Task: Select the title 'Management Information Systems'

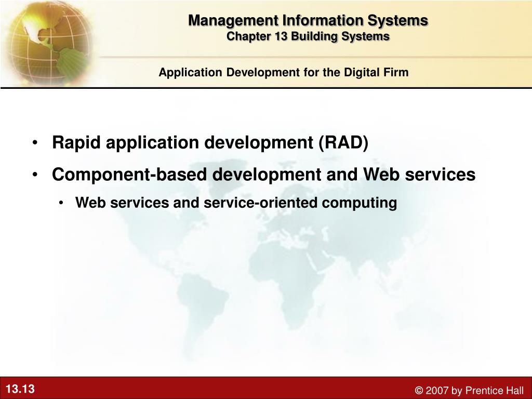Action: (x=308, y=20)
